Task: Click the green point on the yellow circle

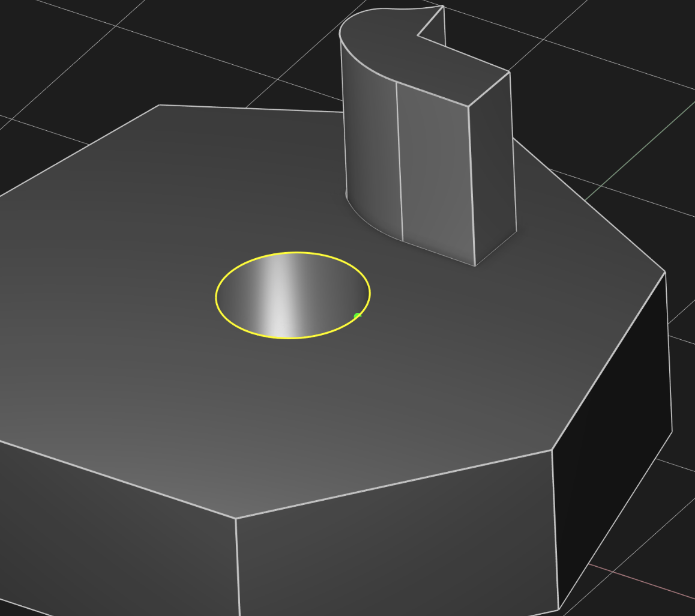Action: [357, 316]
